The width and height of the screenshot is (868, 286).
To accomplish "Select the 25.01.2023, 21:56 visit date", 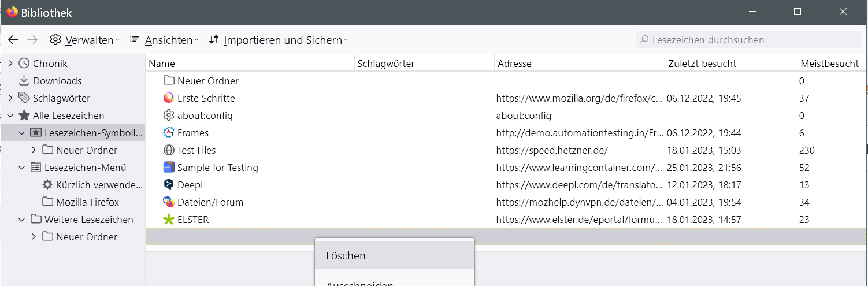I will 704,168.
